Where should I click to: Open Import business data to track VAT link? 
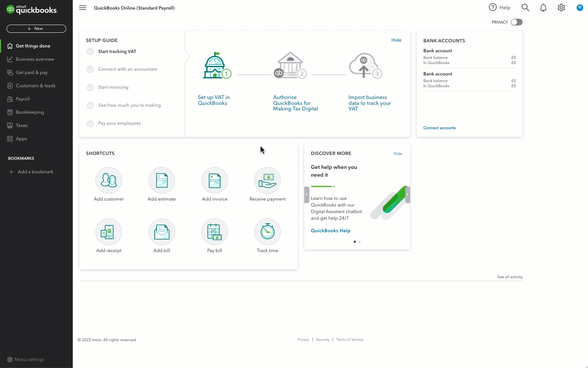370,103
